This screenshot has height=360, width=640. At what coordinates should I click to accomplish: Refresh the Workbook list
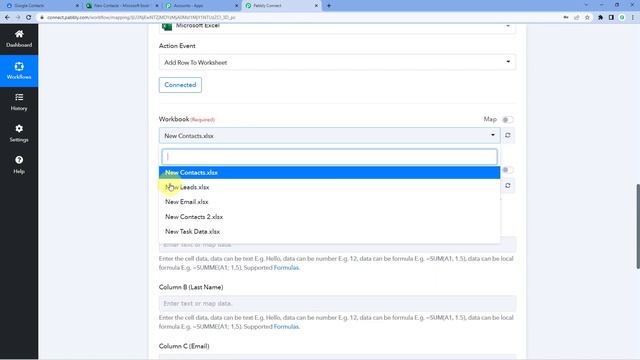508,135
